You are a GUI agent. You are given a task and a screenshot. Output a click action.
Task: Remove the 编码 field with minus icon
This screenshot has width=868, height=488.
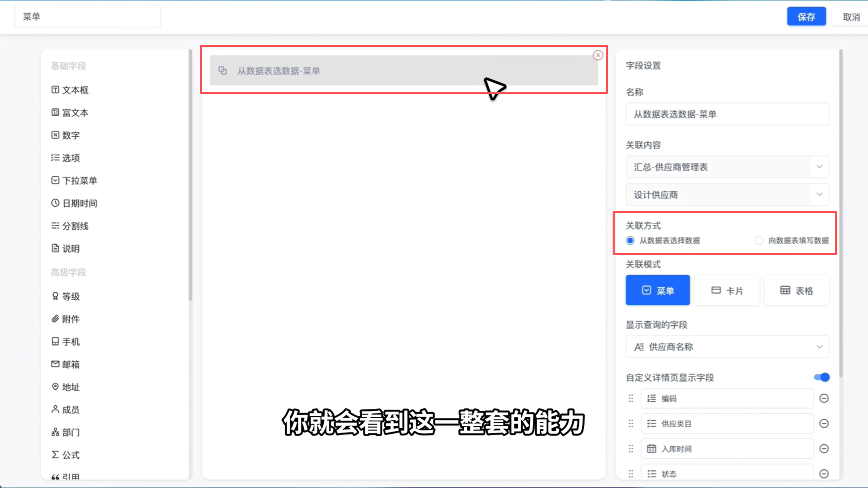(824, 398)
